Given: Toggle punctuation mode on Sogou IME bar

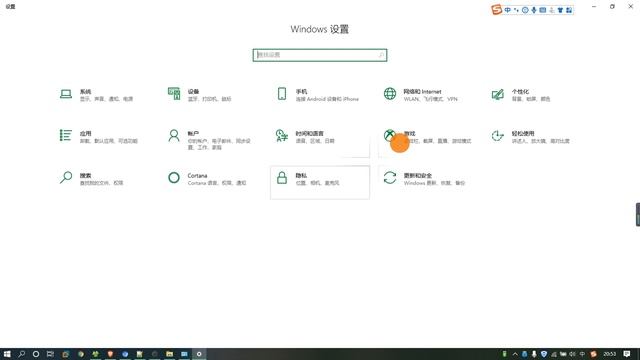Looking at the screenshot, I should click(516, 10).
